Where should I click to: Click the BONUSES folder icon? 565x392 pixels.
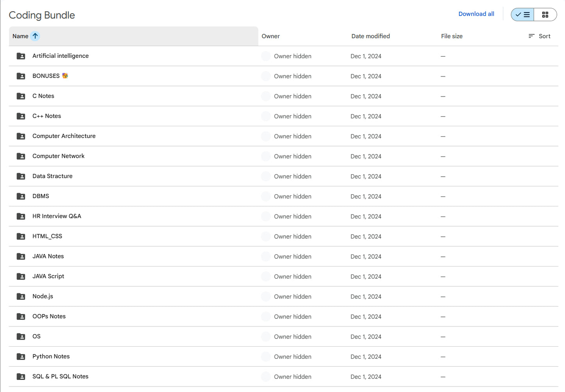21,76
